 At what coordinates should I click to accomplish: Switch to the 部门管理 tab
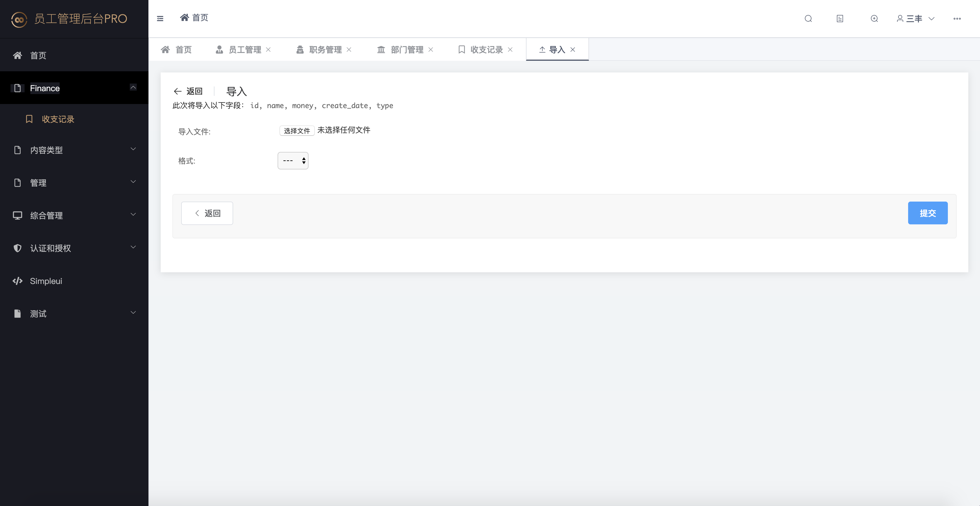coord(406,50)
